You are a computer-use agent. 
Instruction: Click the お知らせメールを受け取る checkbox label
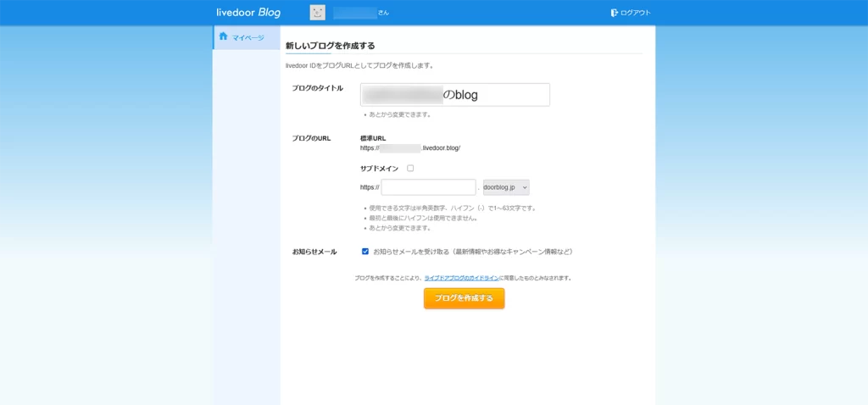(473, 252)
